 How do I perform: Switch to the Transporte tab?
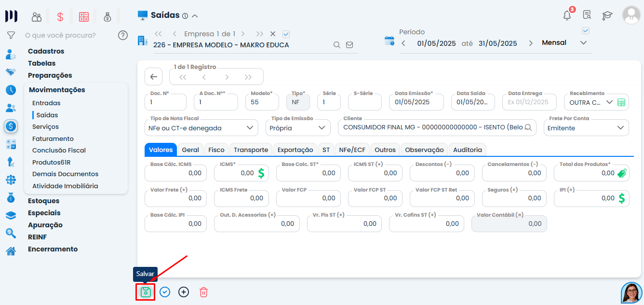click(251, 150)
